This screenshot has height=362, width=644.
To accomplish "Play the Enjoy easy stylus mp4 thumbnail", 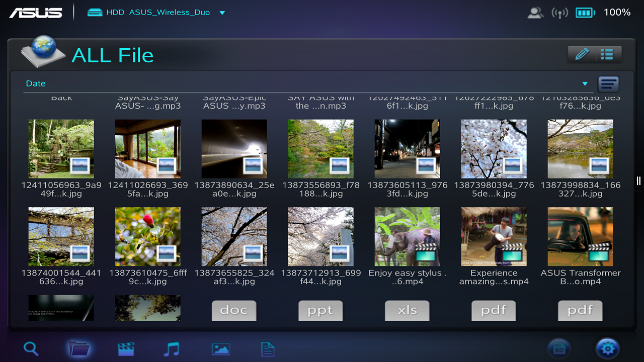I will [x=407, y=236].
